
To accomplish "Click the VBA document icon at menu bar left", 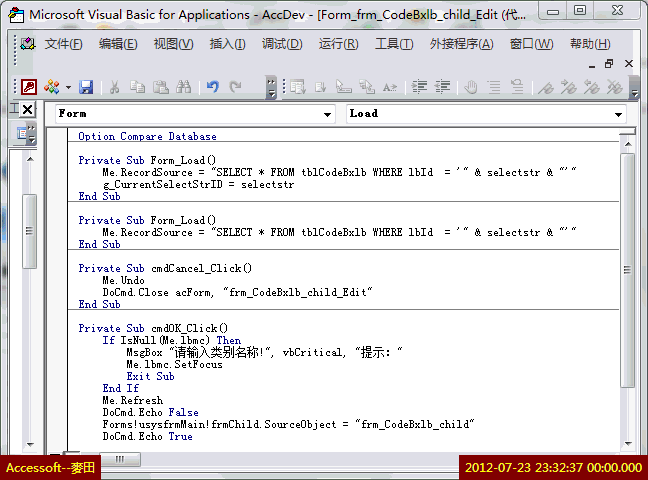I will [x=28, y=43].
